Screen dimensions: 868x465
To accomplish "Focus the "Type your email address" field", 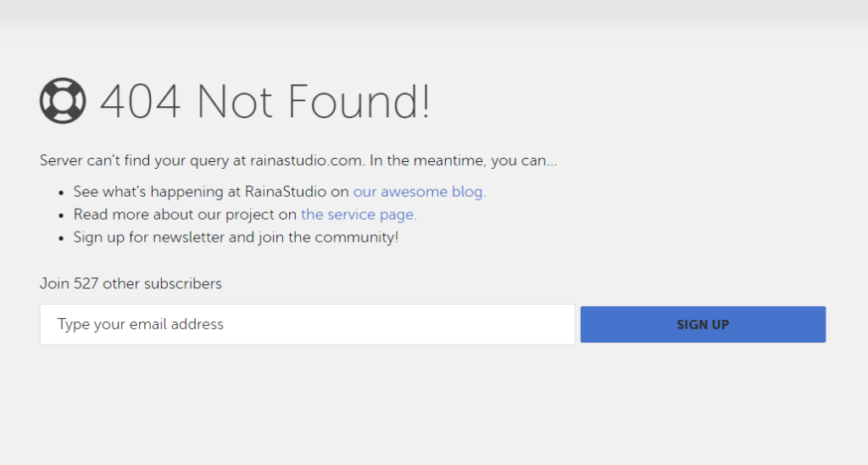I will tap(307, 324).
